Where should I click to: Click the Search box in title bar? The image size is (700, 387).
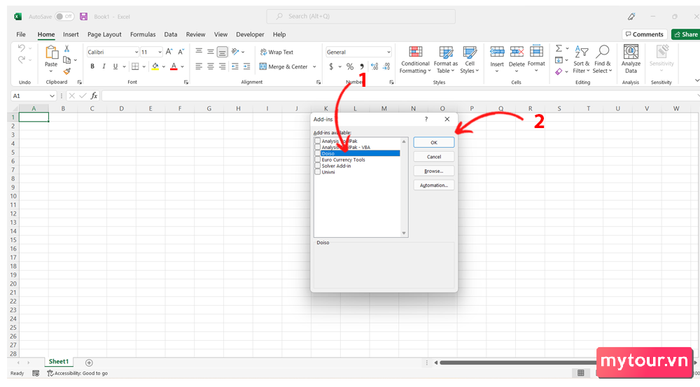(x=361, y=17)
